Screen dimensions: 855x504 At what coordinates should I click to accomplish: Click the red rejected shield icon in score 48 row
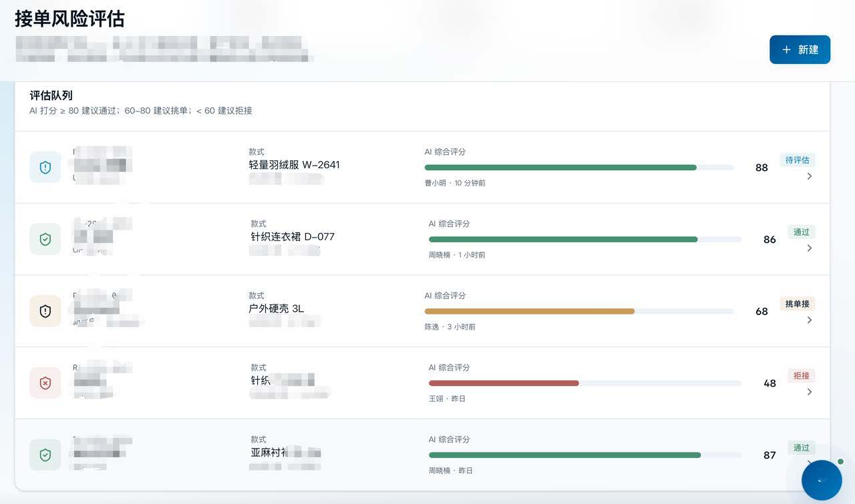[x=45, y=383]
